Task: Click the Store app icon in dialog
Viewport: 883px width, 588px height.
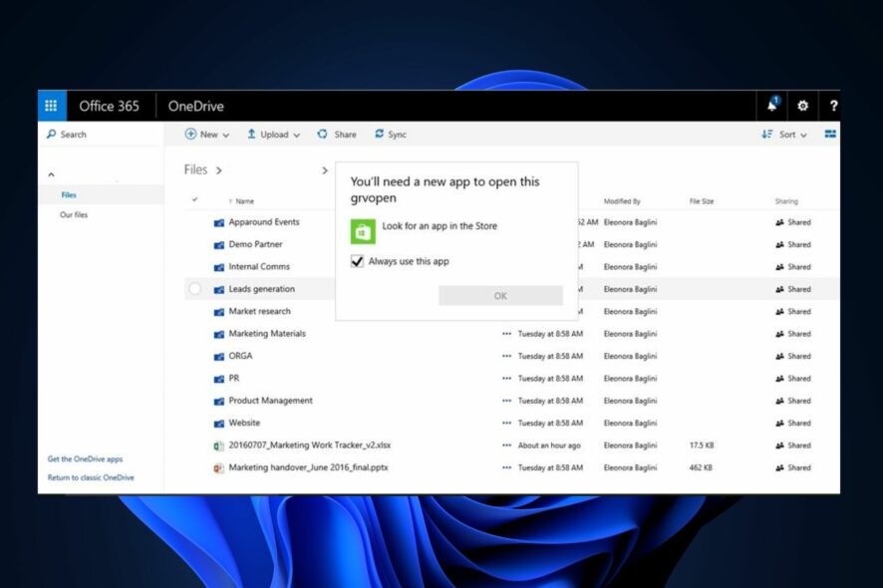Action: (x=363, y=231)
